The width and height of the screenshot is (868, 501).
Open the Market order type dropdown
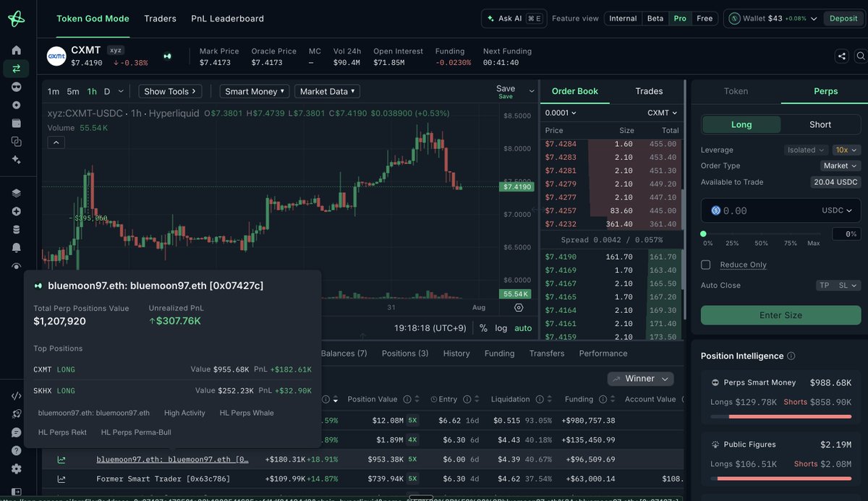coord(840,166)
